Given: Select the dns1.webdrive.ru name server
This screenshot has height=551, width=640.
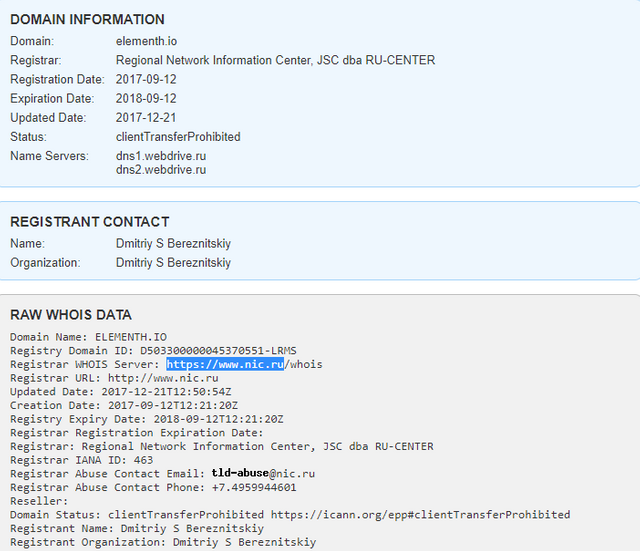Looking at the screenshot, I should pos(161,156).
